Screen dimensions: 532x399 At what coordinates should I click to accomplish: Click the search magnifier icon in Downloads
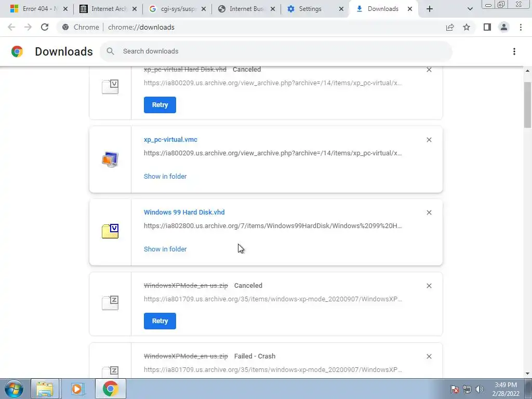pyautogui.click(x=110, y=51)
